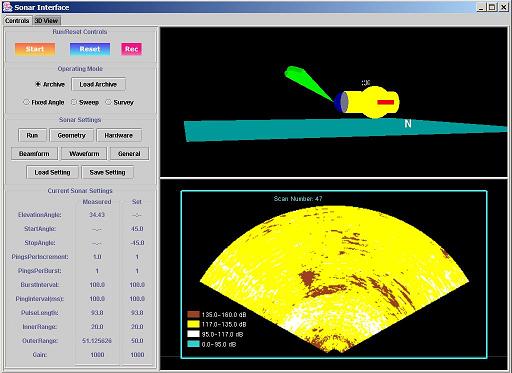This screenshot has width=512, height=373.
Task: Open the Waveform settings
Action: pos(84,154)
